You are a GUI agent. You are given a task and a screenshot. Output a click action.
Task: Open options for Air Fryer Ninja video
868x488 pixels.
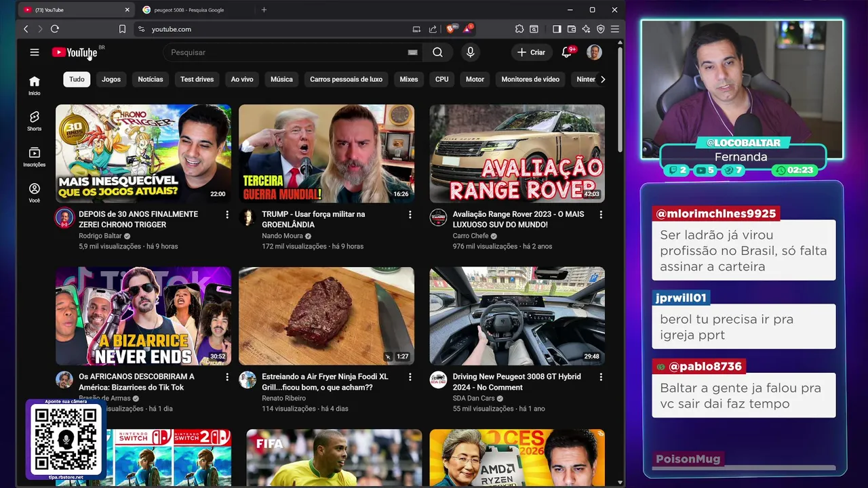coord(410,377)
